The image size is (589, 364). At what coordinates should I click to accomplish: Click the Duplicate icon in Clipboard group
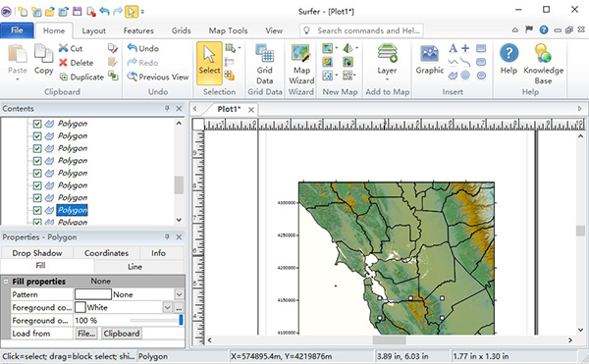(x=64, y=77)
